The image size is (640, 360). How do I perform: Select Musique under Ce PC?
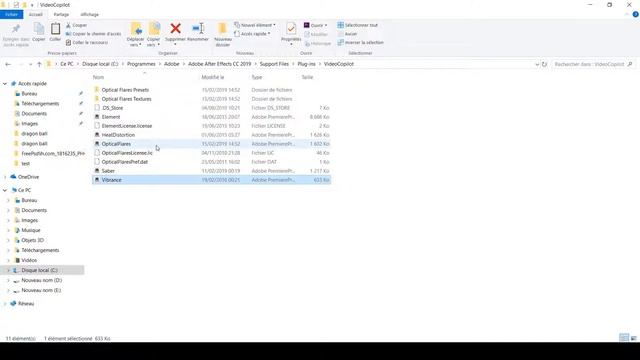31,231
